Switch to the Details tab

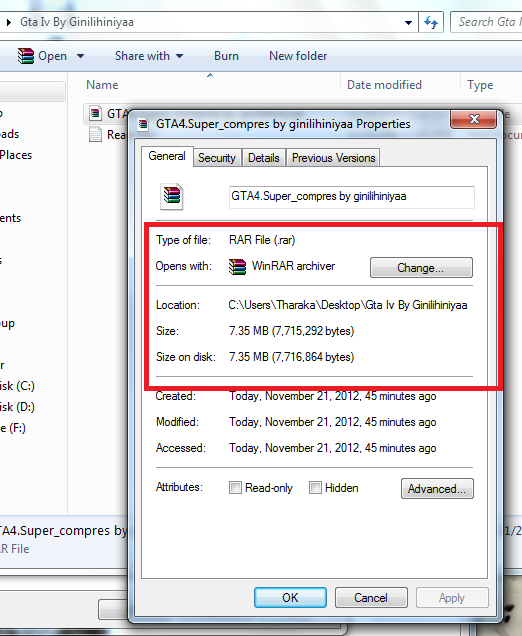(x=264, y=158)
